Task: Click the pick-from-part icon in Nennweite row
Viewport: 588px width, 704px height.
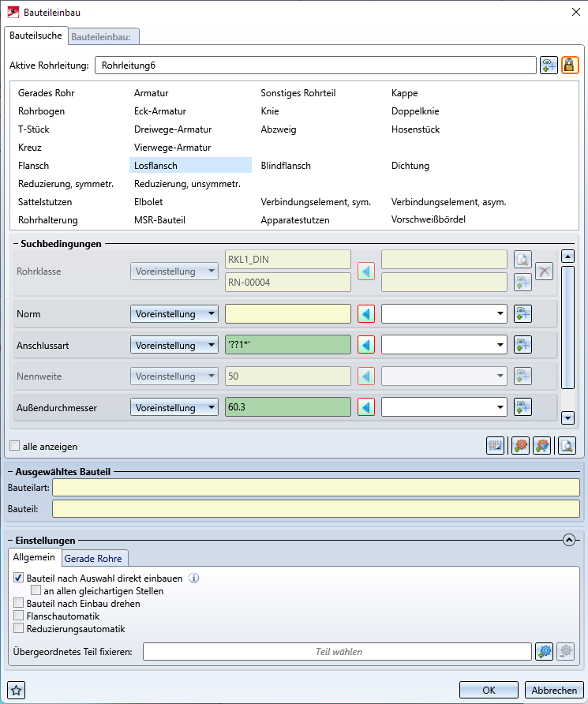Action: point(523,376)
